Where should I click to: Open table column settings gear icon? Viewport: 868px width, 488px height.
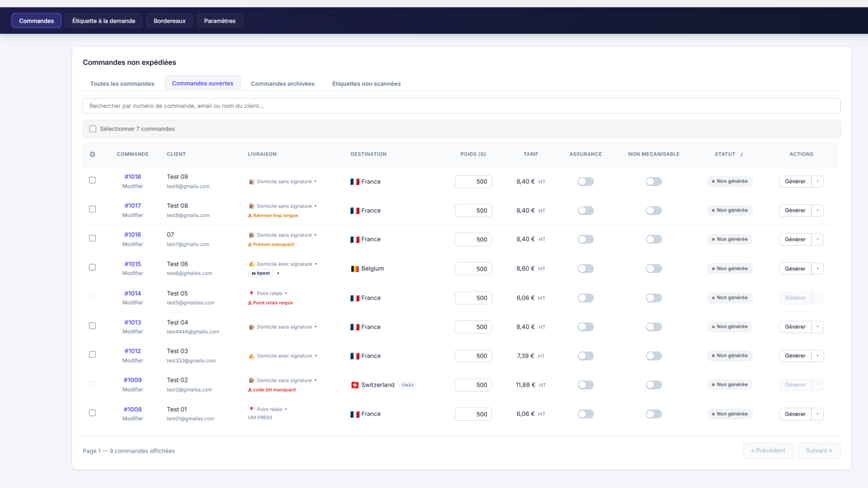coord(92,155)
